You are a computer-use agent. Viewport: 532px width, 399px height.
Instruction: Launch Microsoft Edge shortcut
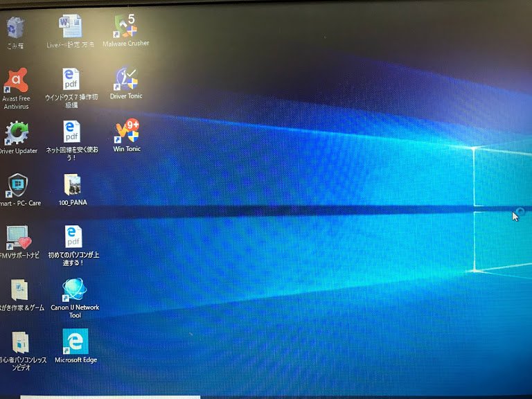[x=76, y=342]
